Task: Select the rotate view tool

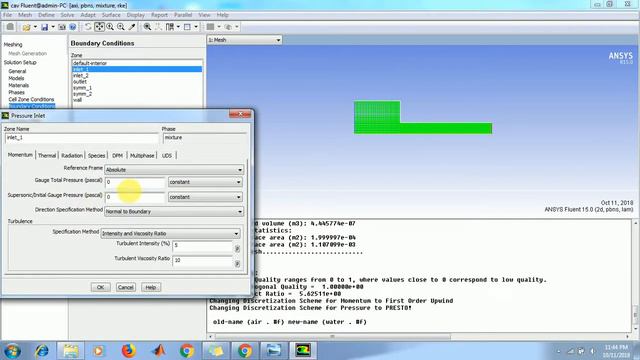Action: 88,27
